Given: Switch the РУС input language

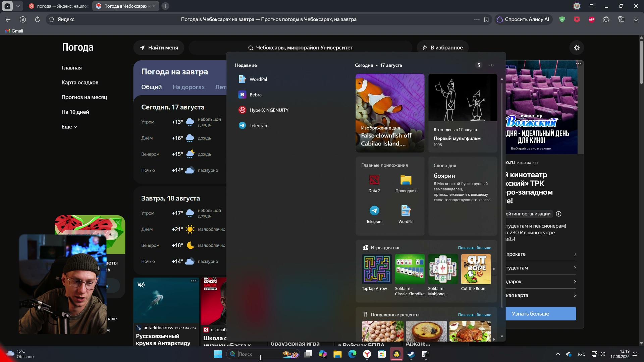Looking at the screenshot, I should click(x=582, y=354).
